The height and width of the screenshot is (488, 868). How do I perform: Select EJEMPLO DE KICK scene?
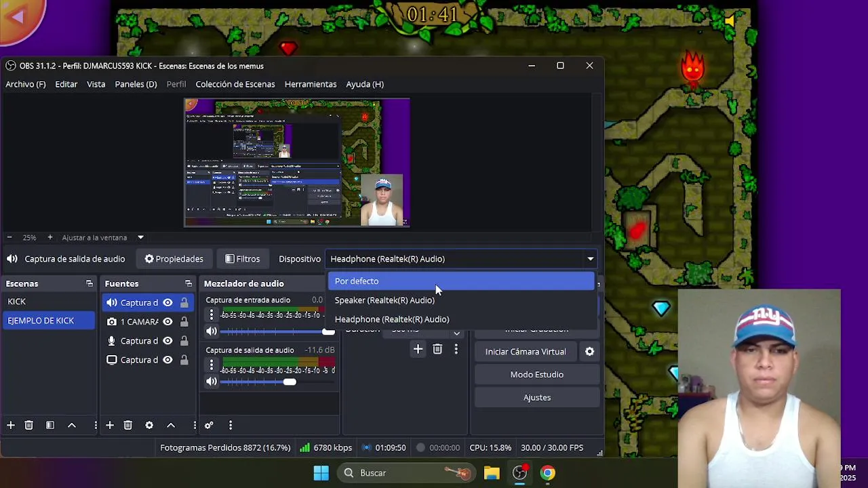49,321
